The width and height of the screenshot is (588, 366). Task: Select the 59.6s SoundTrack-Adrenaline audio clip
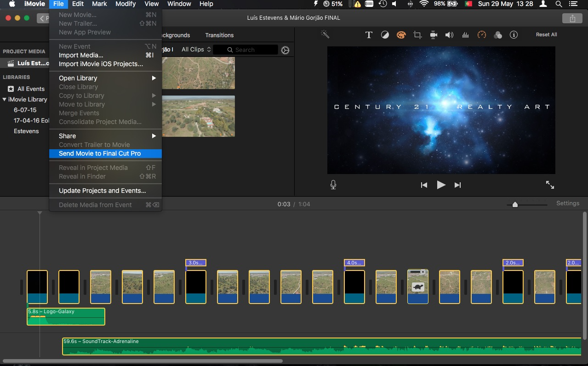tap(321, 346)
